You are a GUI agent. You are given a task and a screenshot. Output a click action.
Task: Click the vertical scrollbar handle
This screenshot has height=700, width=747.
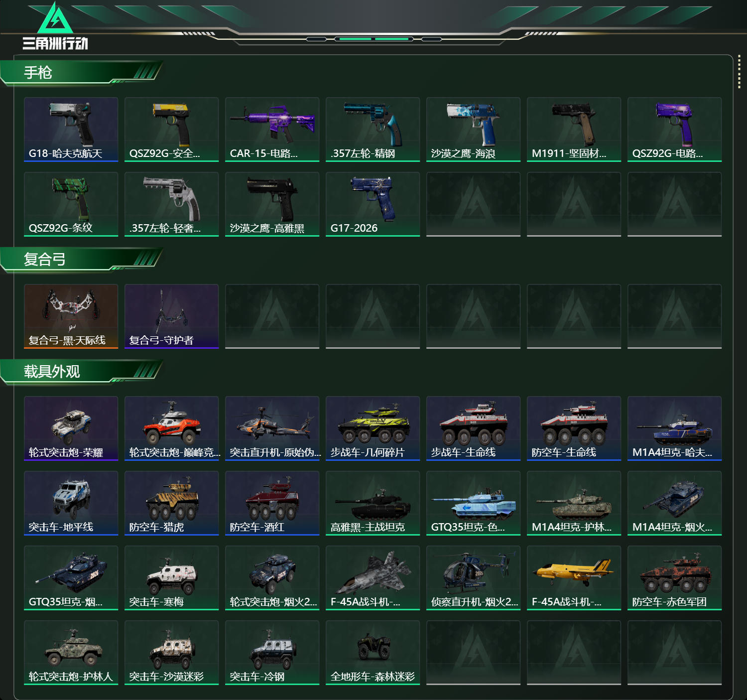coord(739,72)
